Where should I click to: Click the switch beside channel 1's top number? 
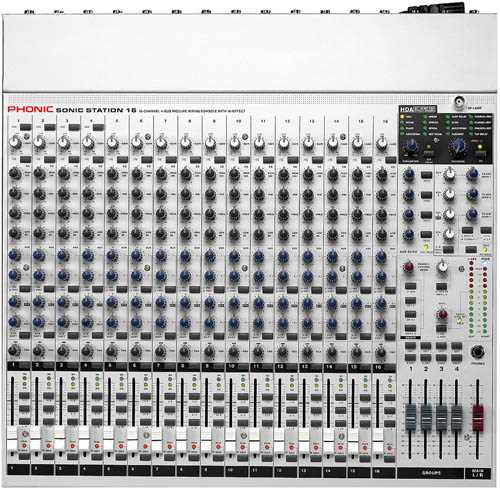(25, 127)
